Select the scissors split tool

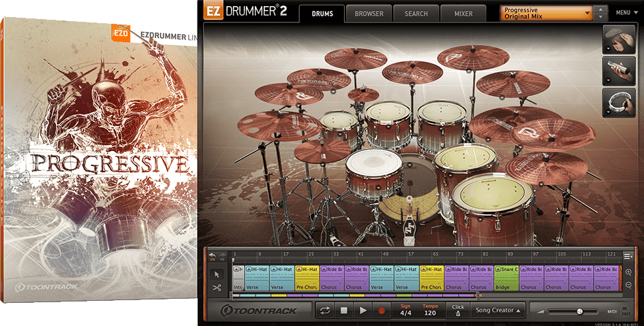pos(217,288)
